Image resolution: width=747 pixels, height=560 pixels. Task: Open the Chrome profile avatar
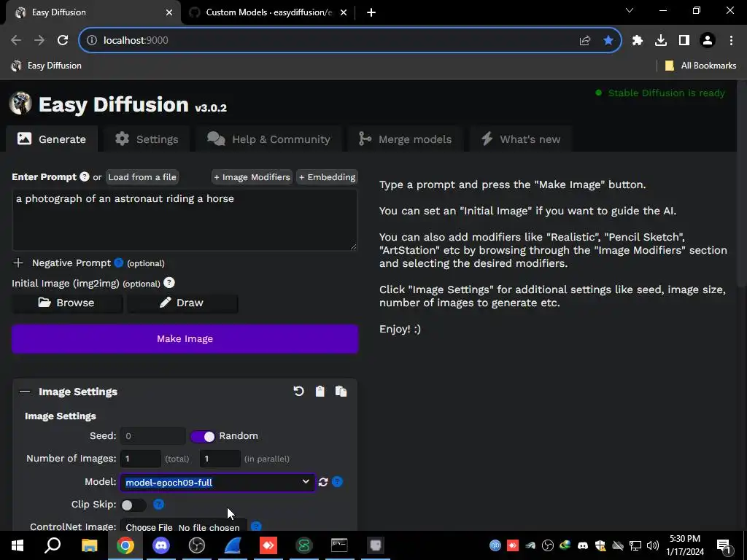(x=708, y=41)
